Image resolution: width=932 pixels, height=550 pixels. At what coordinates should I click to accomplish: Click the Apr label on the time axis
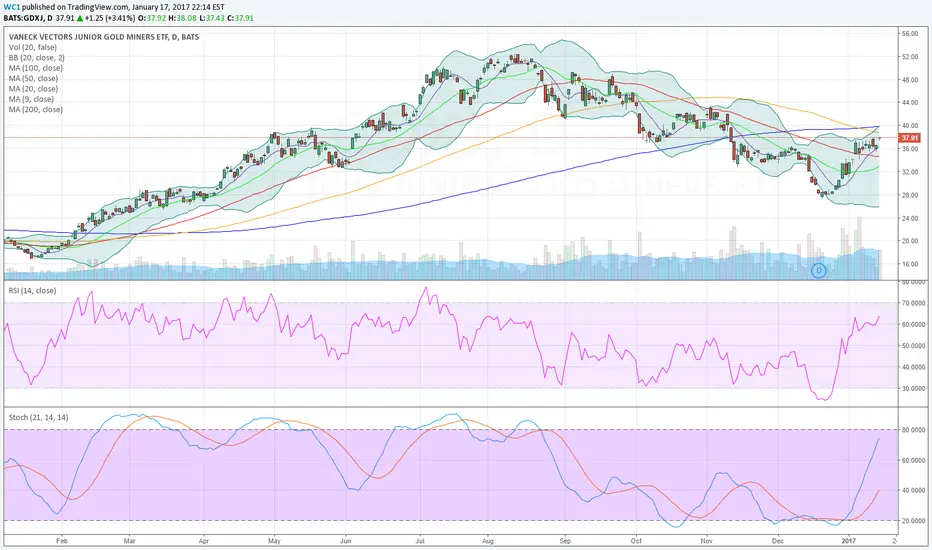pyautogui.click(x=204, y=542)
